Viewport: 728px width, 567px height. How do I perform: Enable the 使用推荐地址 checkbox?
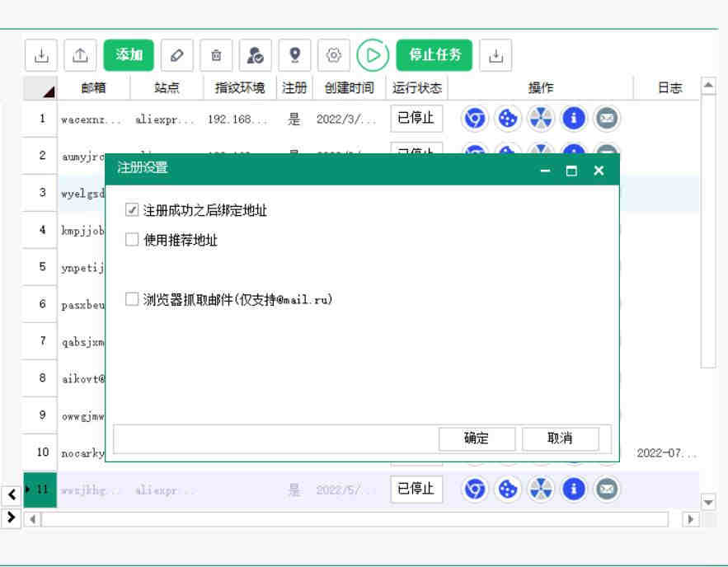coord(132,240)
